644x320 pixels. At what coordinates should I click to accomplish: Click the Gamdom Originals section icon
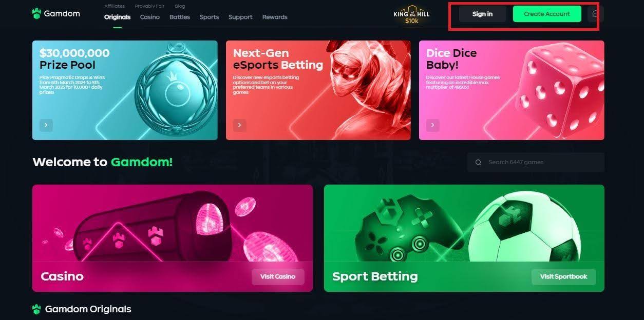click(x=36, y=309)
